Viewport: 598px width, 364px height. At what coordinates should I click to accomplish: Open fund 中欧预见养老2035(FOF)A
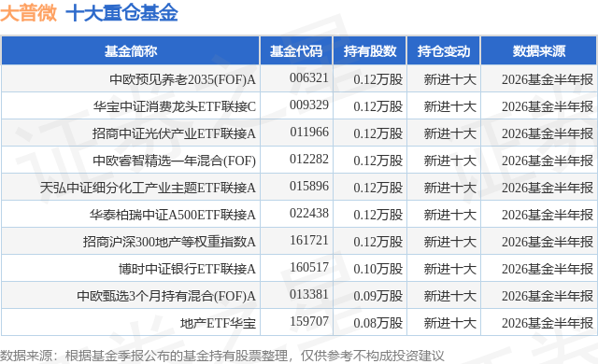[x=182, y=79]
